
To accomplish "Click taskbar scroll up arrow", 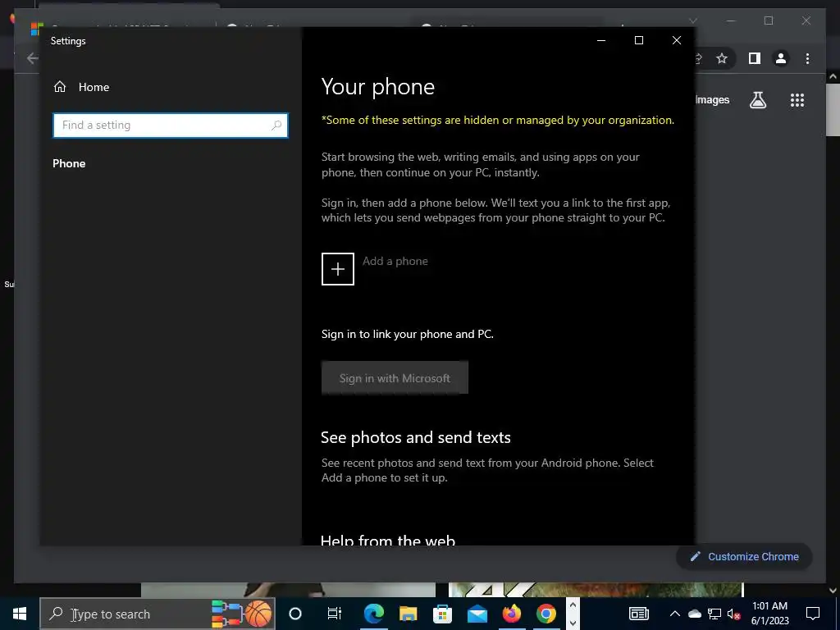I will tap(572, 605).
